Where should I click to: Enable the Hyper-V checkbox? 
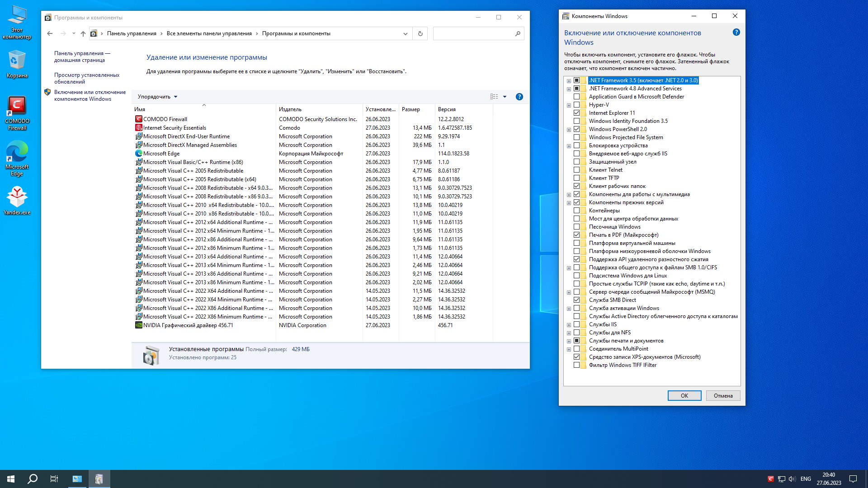[576, 105]
